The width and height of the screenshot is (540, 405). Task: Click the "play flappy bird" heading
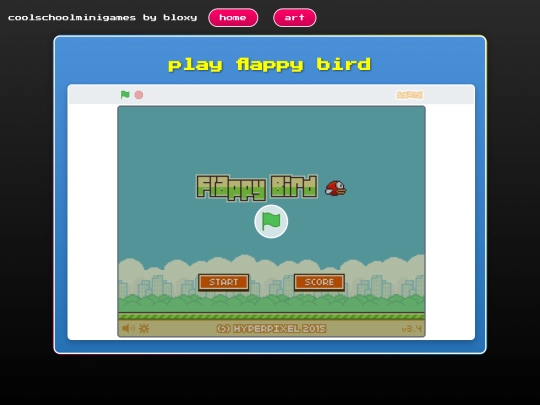pyautogui.click(x=270, y=65)
